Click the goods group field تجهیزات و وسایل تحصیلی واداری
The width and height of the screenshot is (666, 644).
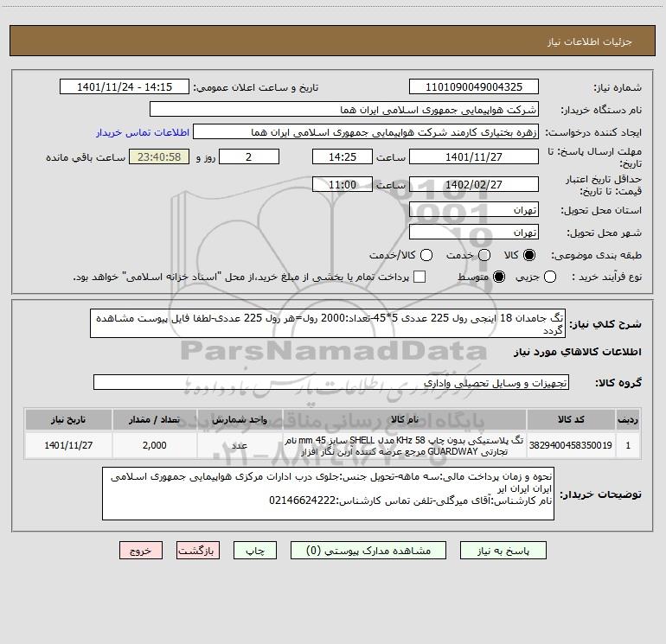click(x=331, y=382)
